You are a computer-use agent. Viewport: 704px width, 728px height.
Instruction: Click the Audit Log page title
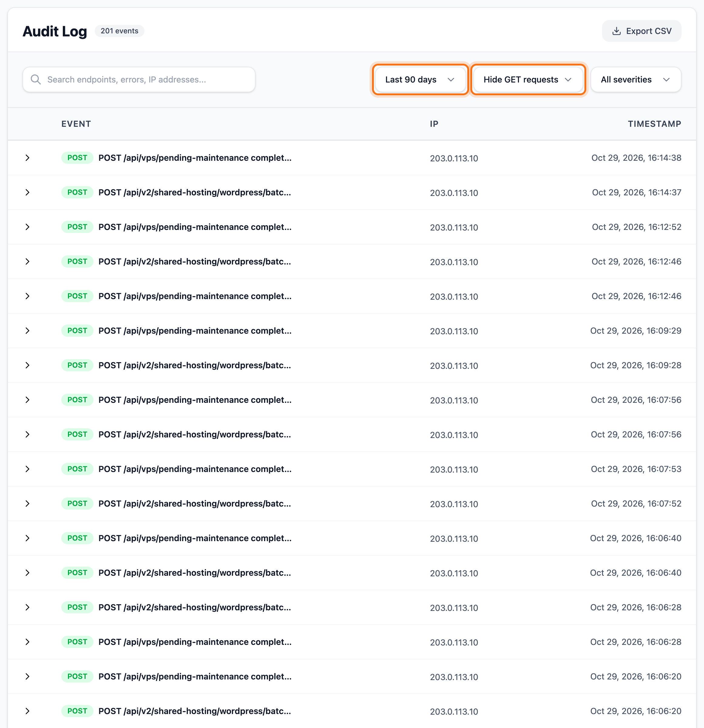55,31
